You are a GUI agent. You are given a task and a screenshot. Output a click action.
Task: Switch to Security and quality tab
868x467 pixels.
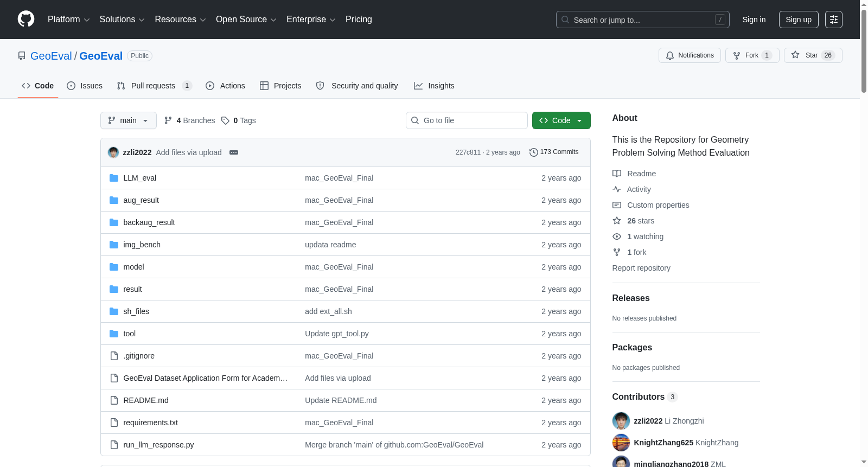click(357, 86)
